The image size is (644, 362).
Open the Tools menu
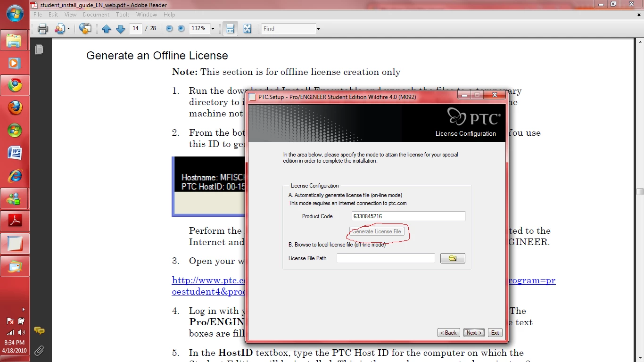click(x=123, y=15)
